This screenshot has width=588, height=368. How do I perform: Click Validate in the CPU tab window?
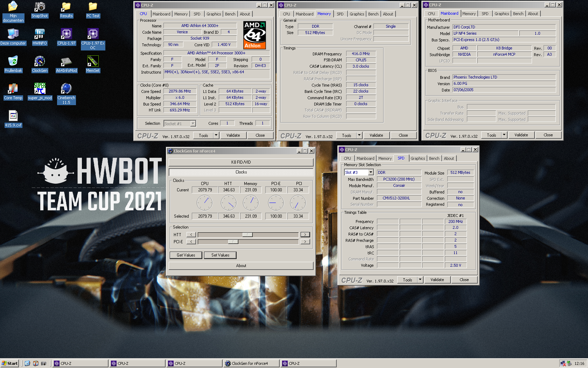(233, 135)
